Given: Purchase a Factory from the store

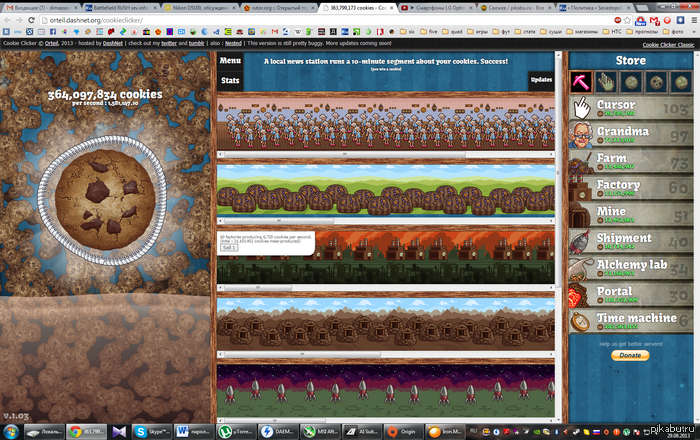Looking at the screenshot, I should [631, 188].
